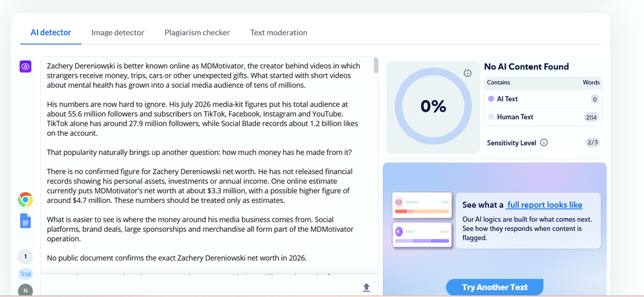
Task: Click the AI Text word count 0
Action: coord(595,99)
